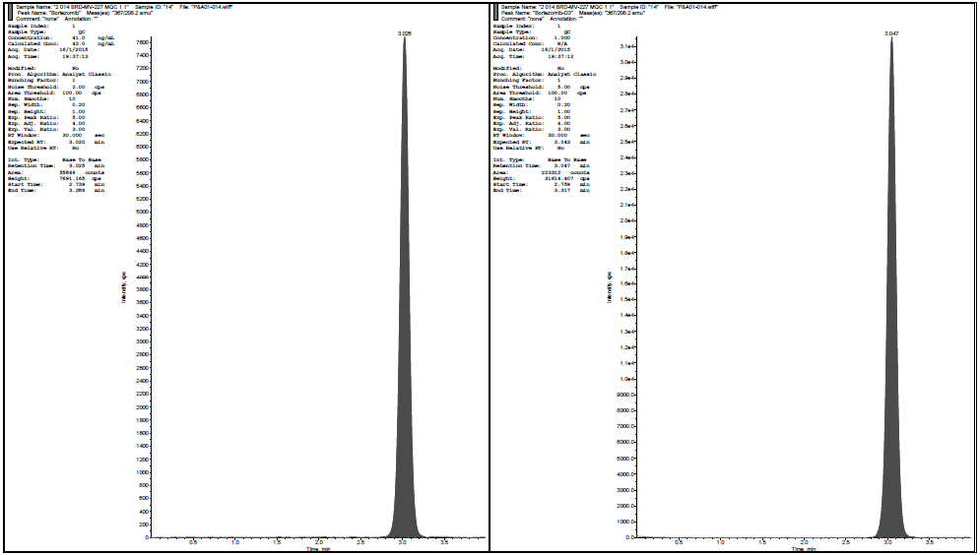Click the Noise Threshold 2.00 value, left panel
Screen dimensions: 980x555
pos(76,87)
